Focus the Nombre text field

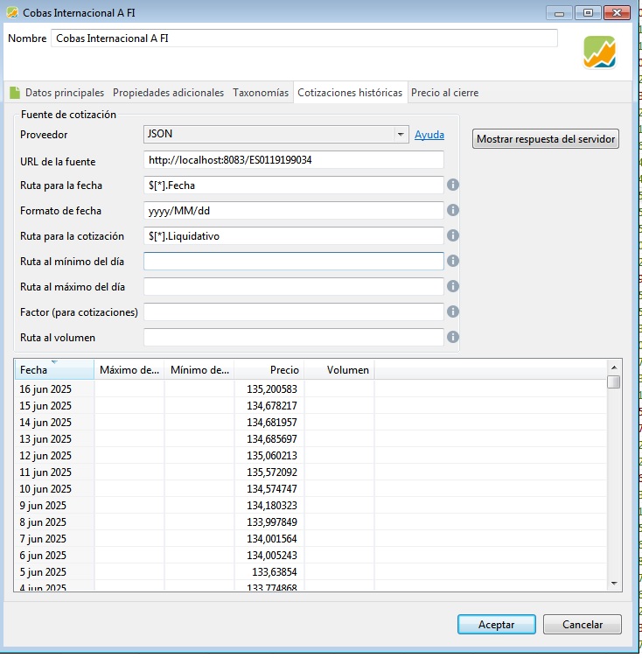(x=304, y=38)
